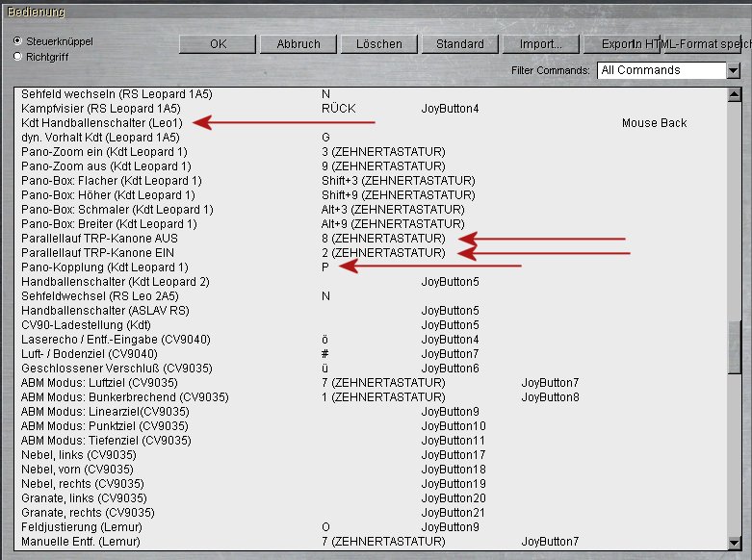Viewport: 752px width, 560px height.
Task: Select the Richtgriff radio button
Action: 18,57
